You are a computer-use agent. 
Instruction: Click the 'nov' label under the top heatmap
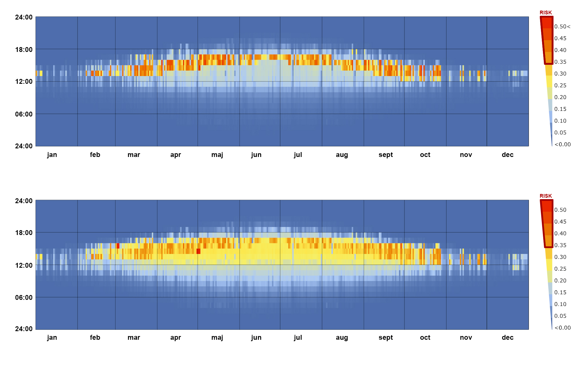point(466,155)
